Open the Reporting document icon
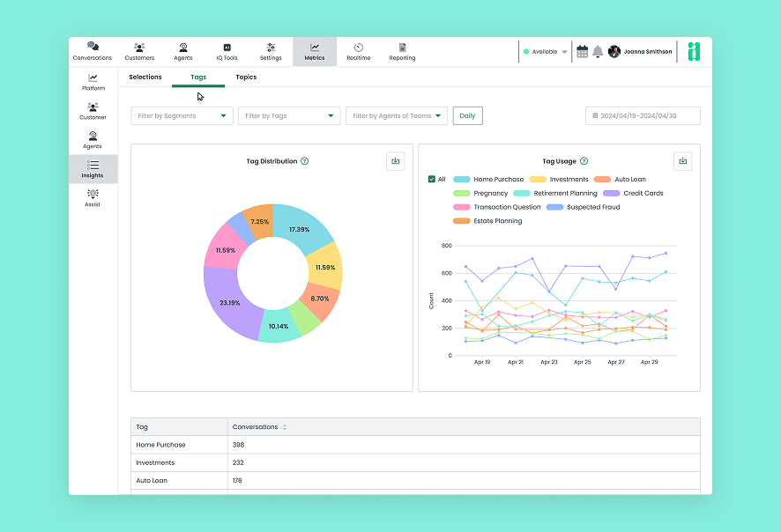The image size is (781, 532). [x=403, y=48]
